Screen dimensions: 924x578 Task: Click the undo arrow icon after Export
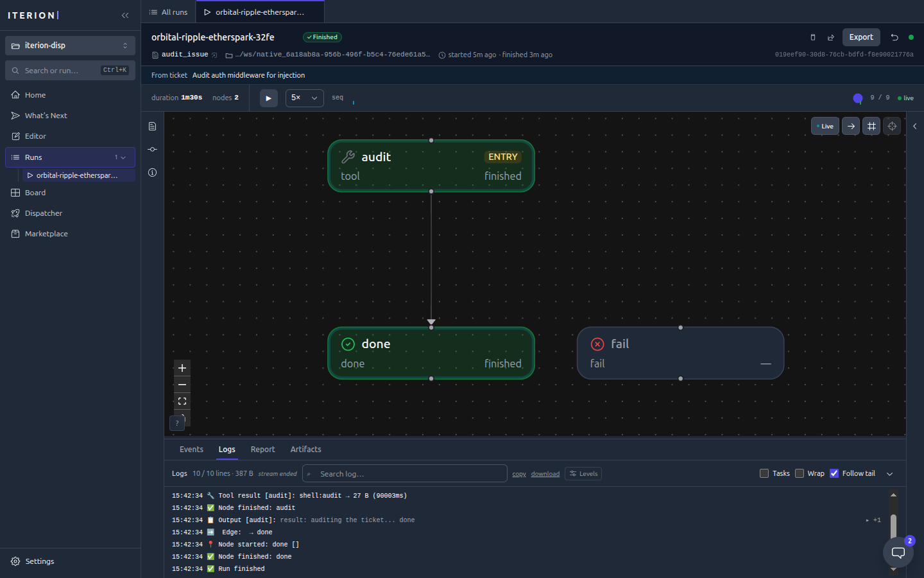point(894,37)
